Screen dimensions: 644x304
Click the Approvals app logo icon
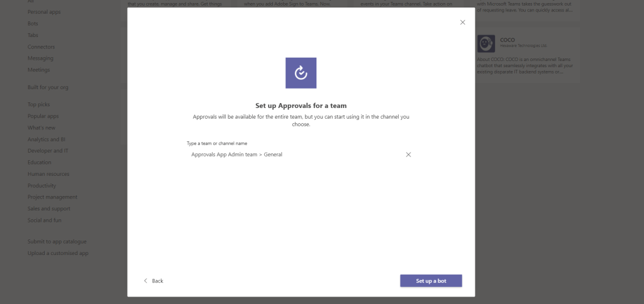301,73
